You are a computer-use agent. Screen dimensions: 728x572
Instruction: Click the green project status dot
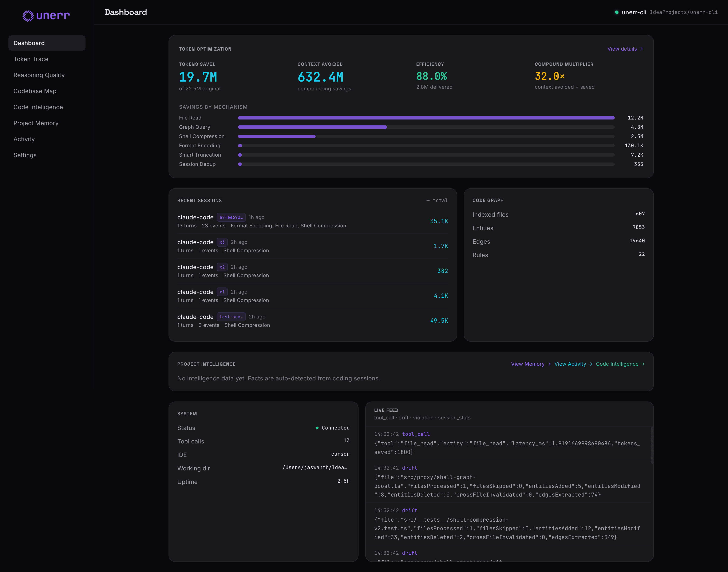[617, 12]
